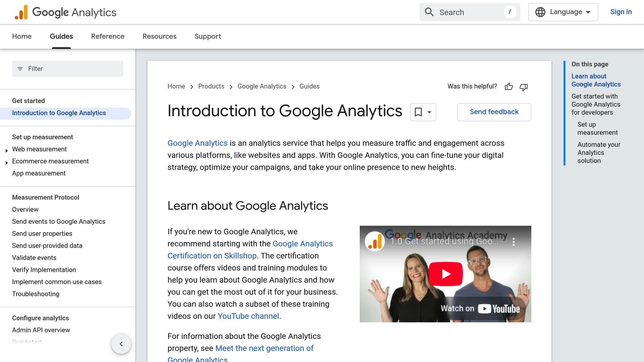Collapse the left navigation with the chevron icon
Viewport: 644px width, 362px height.
(x=121, y=344)
